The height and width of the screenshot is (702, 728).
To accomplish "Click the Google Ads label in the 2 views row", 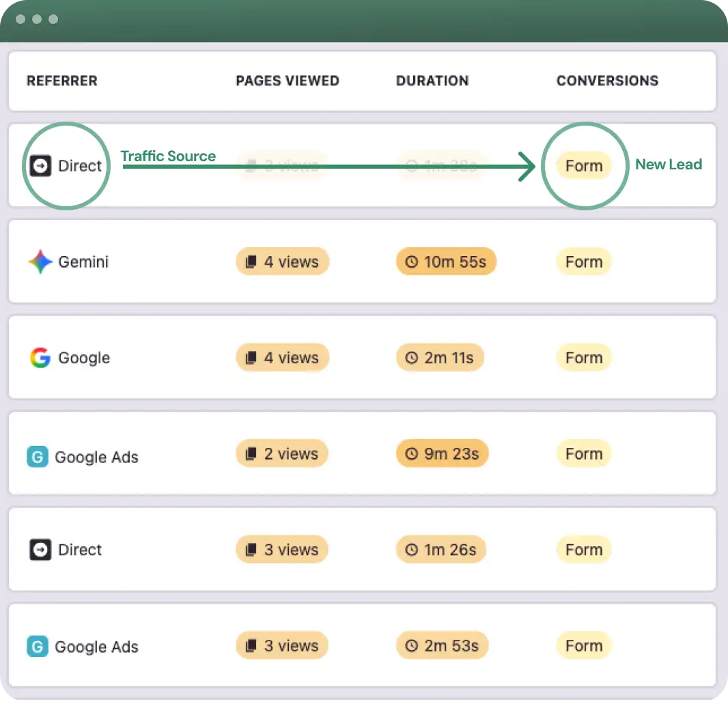I will click(x=96, y=458).
